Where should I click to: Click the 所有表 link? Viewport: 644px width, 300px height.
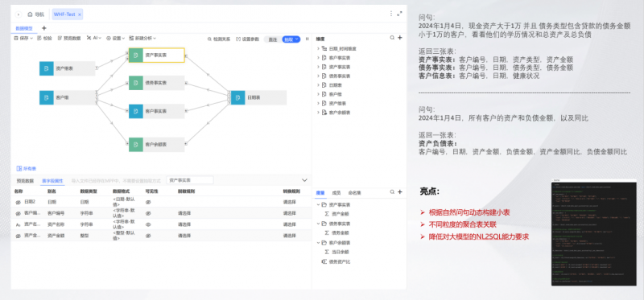(x=27, y=169)
